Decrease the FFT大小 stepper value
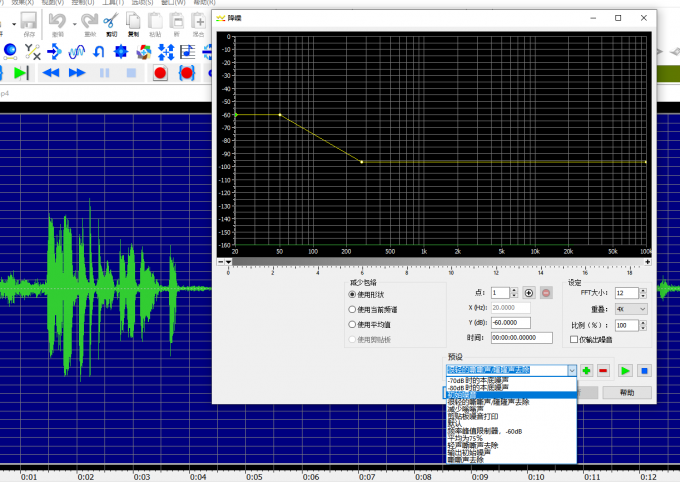This screenshot has height=482, width=680. (x=643, y=296)
